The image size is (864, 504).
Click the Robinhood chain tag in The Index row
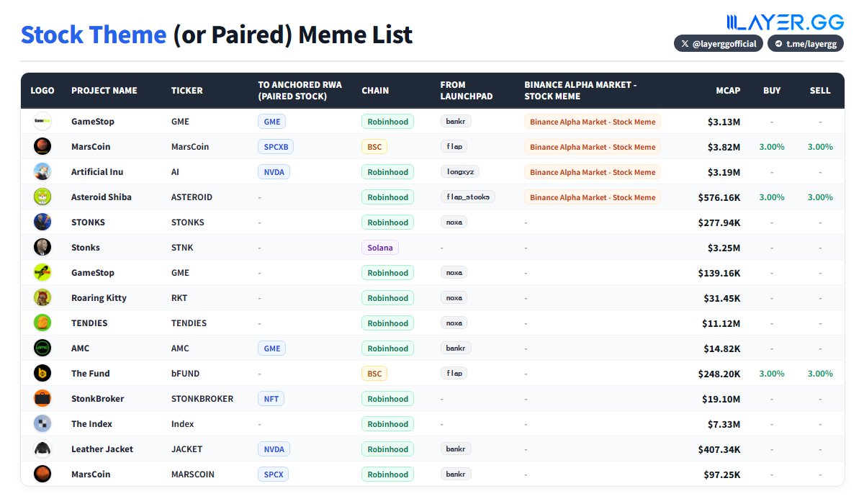coord(387,424)
